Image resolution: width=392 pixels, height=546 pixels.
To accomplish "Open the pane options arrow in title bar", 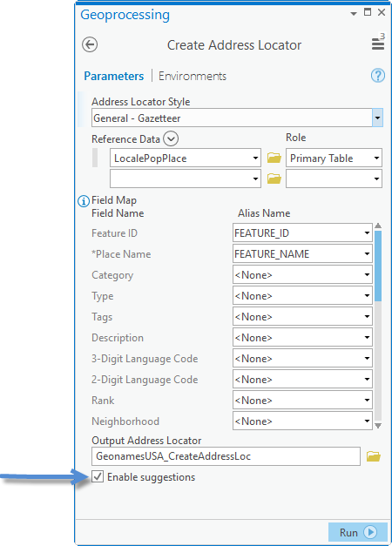I will (x=354, y=14).
